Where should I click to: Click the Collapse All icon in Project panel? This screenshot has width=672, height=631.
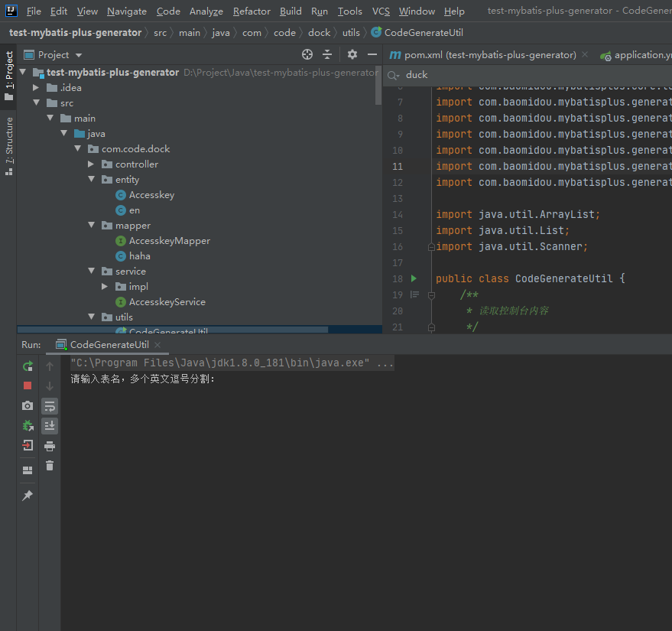click(327, 54)
